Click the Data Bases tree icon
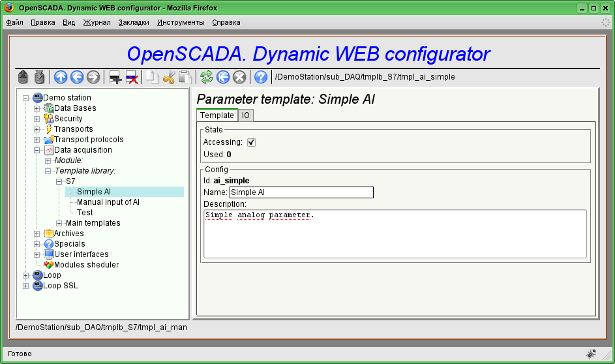 point(49,108)
